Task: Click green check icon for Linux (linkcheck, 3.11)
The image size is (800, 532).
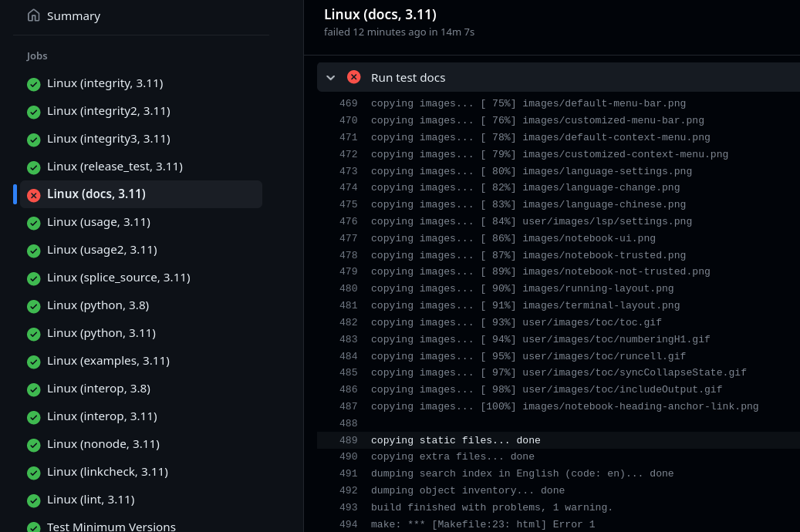Action: click(x=34, y=473)
